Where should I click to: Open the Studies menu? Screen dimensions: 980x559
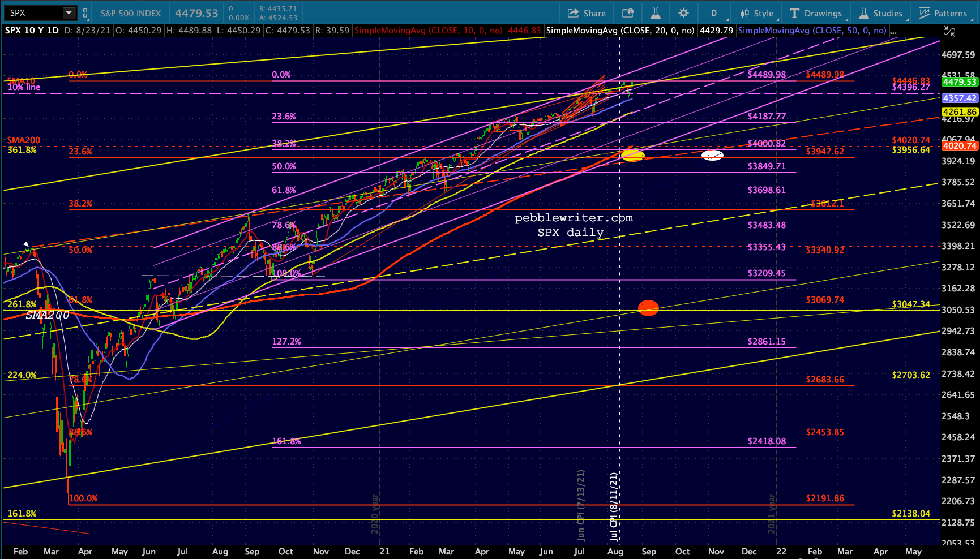pos(881,13)
